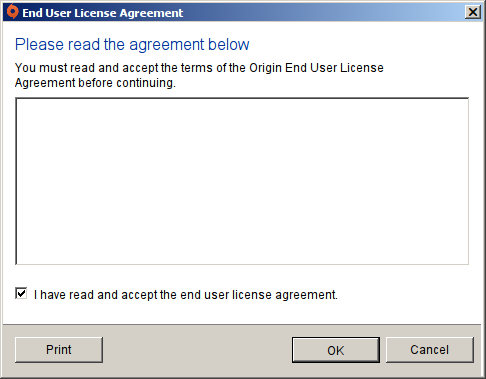Click the 'End User License Agreement' title bar text
Screen dimensions: 486x379
coord(103,13)
